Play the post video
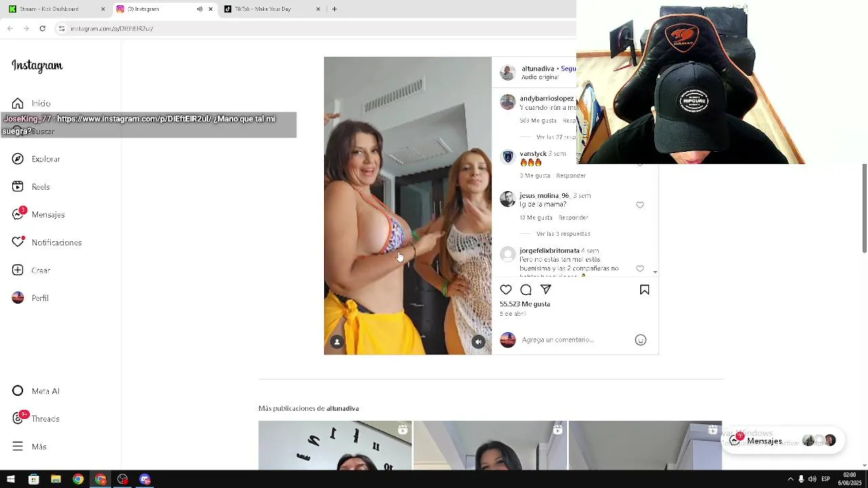This screenshot has height=488, width=868. (x=408, y=205)
